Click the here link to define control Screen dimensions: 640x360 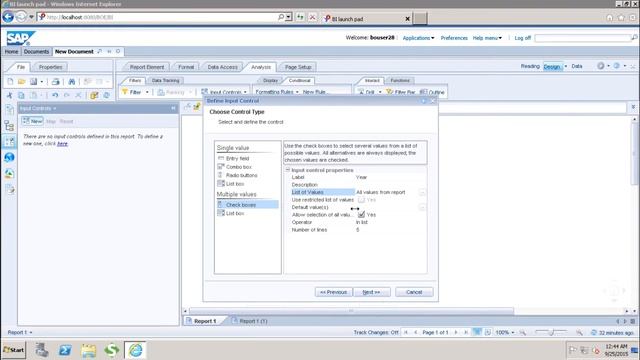62,144
